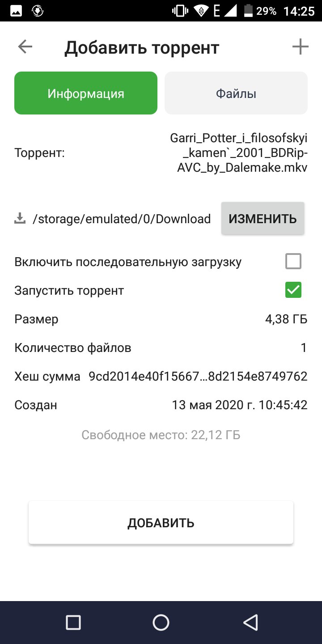Uncheck the Запустить торрент checkbox
322x644 pixels.
[x=293, y=290]
